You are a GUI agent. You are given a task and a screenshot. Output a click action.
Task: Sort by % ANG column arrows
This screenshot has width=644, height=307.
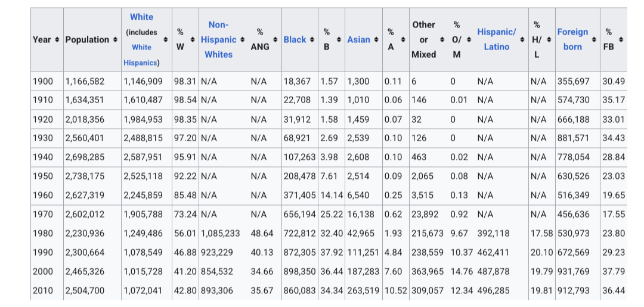pos(275,39)
